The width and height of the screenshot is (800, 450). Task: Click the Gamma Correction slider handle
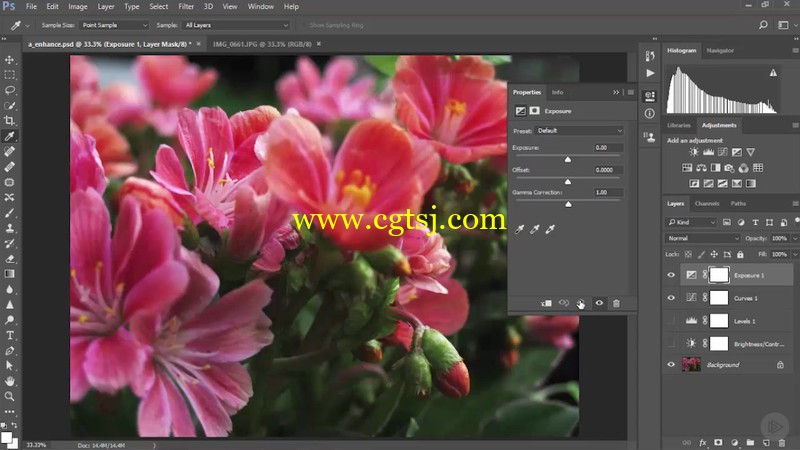[x=568, y=204]
